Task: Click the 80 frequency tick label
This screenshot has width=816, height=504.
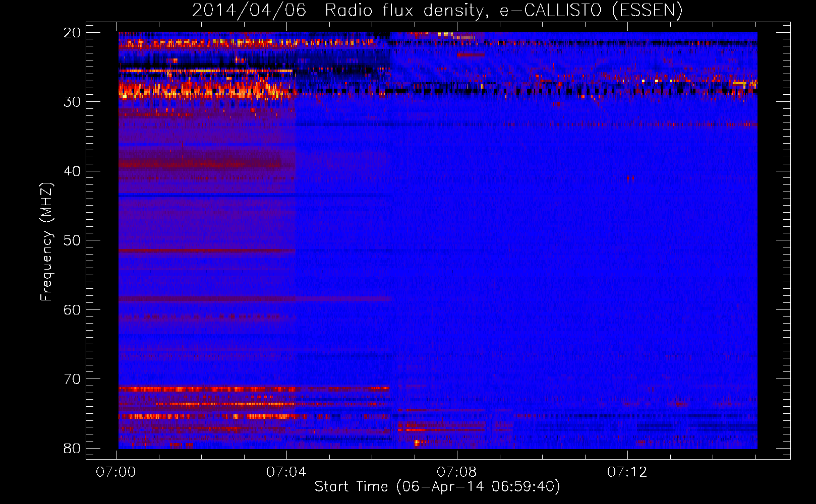Action: coord(73,449)
